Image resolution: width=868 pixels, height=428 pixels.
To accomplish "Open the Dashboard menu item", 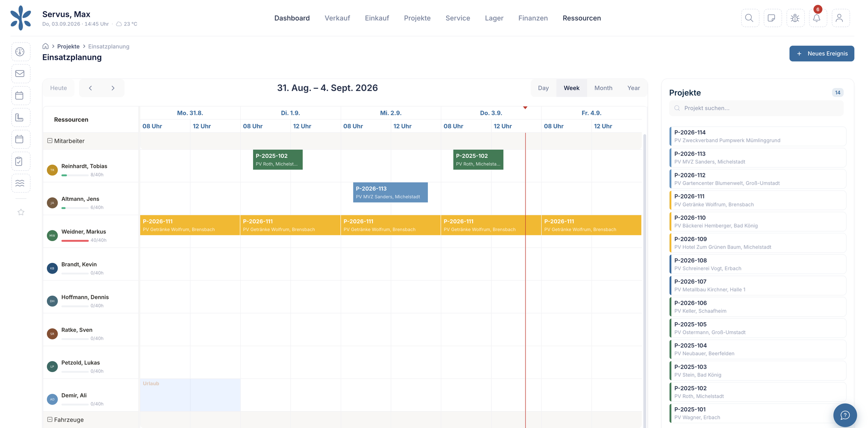I will click(292, 18).
